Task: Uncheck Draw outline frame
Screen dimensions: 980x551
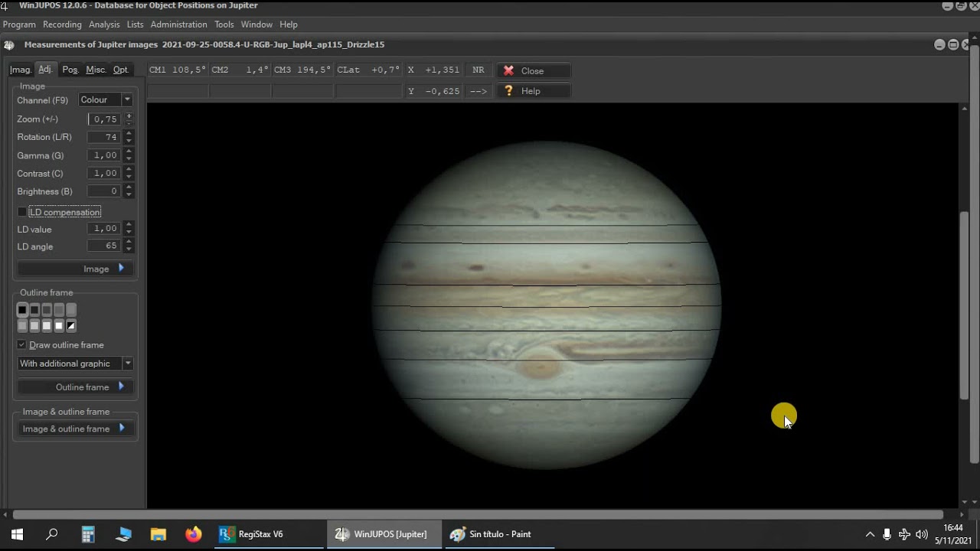Action: [x=21, y=345]
